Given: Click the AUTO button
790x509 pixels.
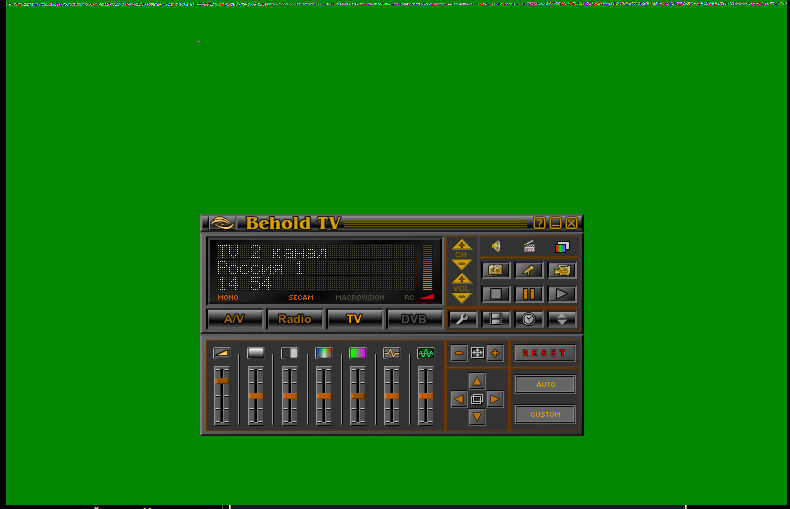Looking at the screenshot, I should click(x=545, y=384).
